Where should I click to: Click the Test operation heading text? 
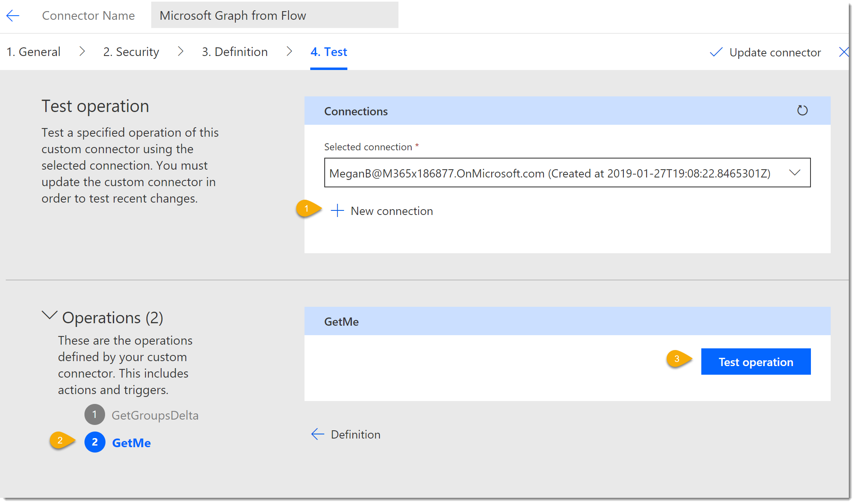tap(95, 106)
